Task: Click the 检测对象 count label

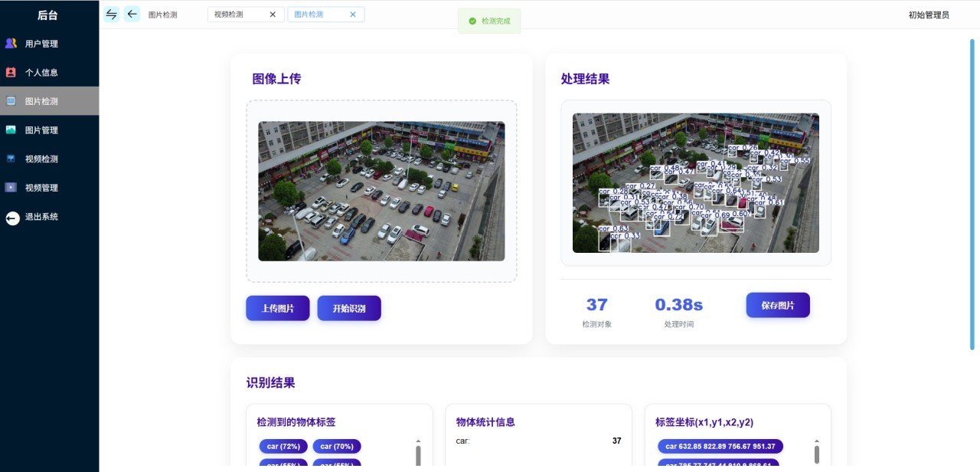Action: [x=597, y=324]
